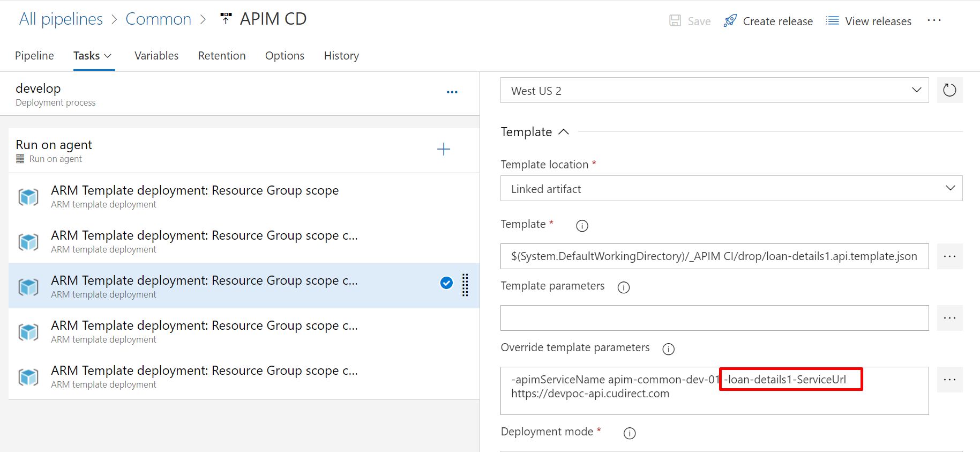Click the Create release rocket icon
980x452 pixels.
coord(730,21)
